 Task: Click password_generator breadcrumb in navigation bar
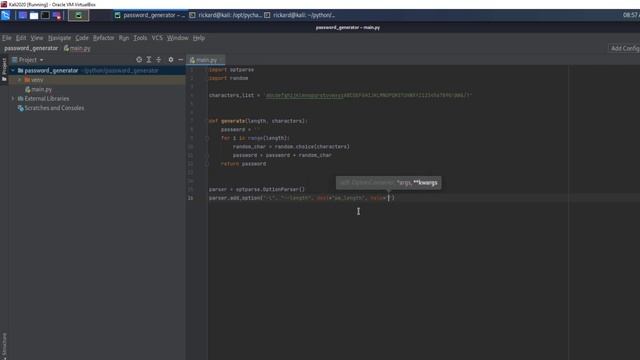[31, 48]
